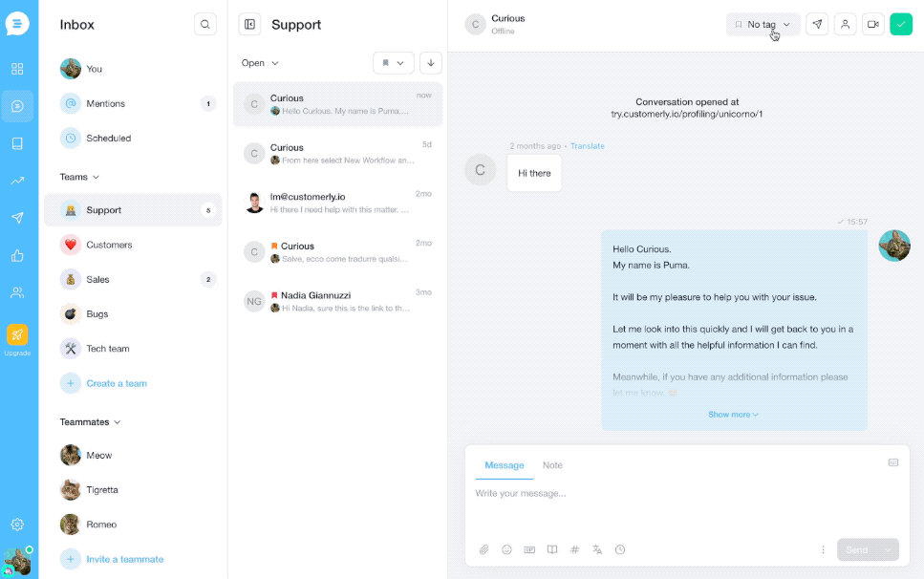Collapse the Teammates section
The image size is (924, 579).
tap(90, 421)
